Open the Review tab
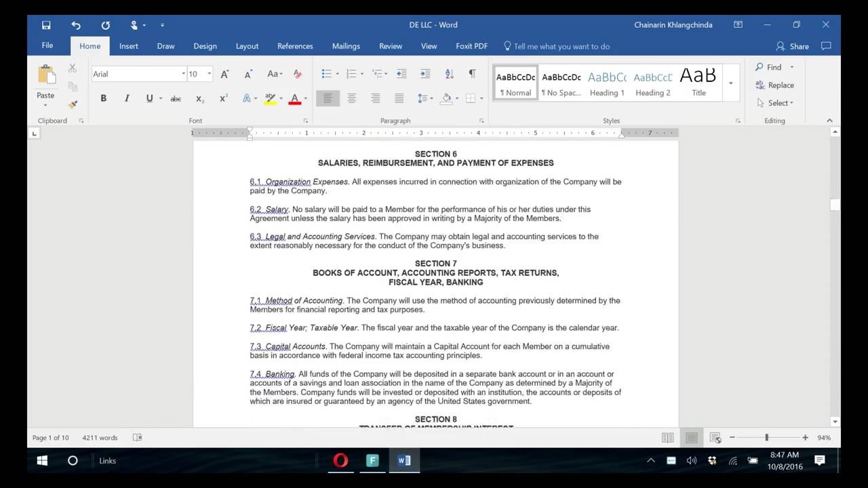This screenshot has height=488, width=868. 391,46
